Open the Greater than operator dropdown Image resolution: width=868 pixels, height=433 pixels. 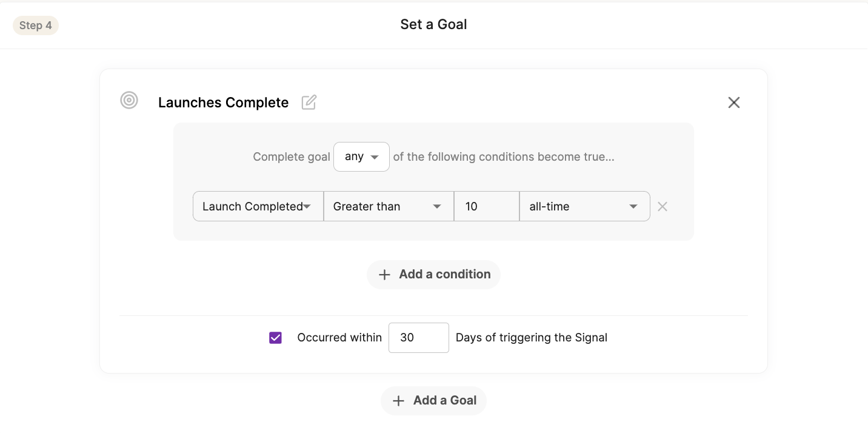[388, 207]
